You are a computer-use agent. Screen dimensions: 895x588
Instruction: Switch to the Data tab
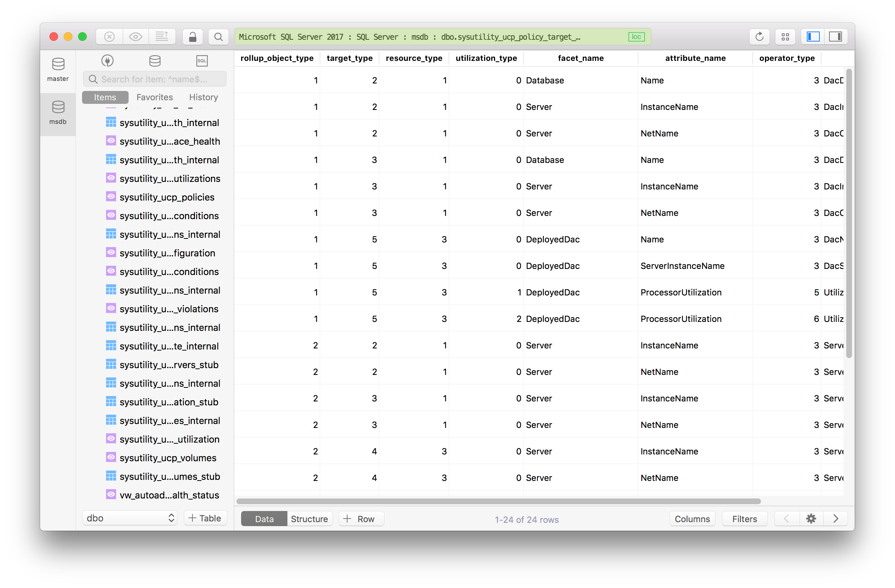pyautogui.click(x=263, y=519)
